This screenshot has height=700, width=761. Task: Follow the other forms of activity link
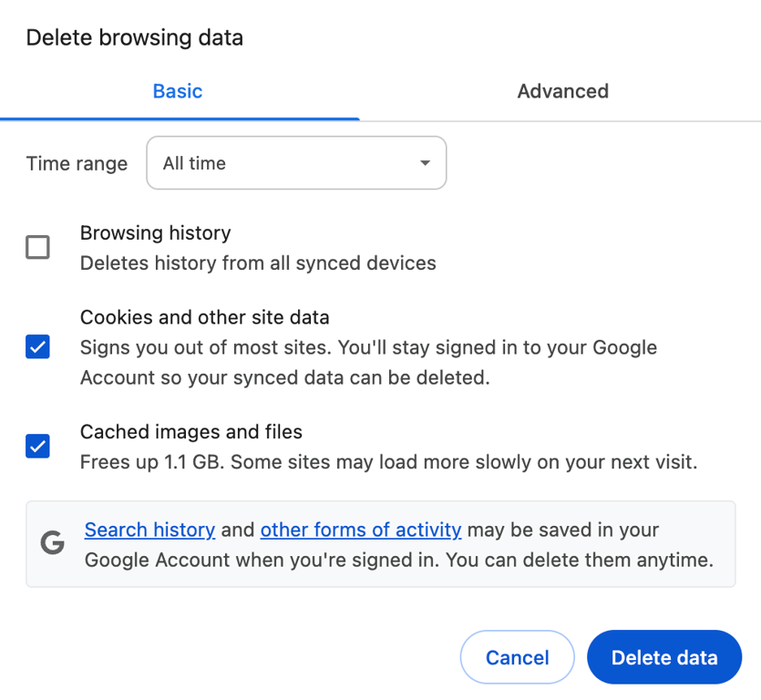360,530
